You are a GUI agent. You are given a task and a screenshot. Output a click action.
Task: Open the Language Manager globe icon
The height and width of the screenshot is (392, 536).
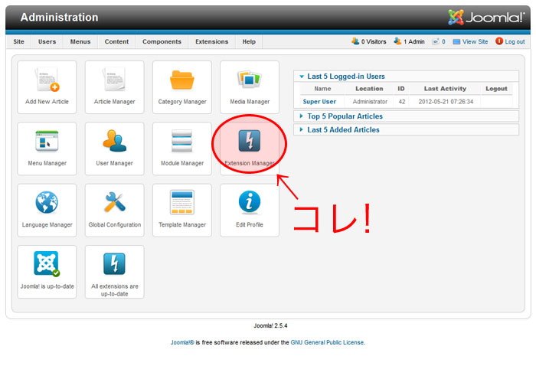(47, 204)
